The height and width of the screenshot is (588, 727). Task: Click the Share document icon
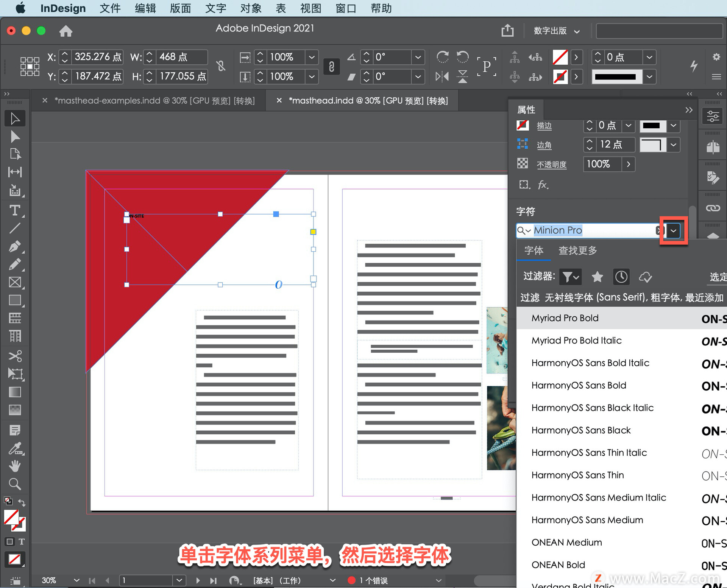point(507,30)
